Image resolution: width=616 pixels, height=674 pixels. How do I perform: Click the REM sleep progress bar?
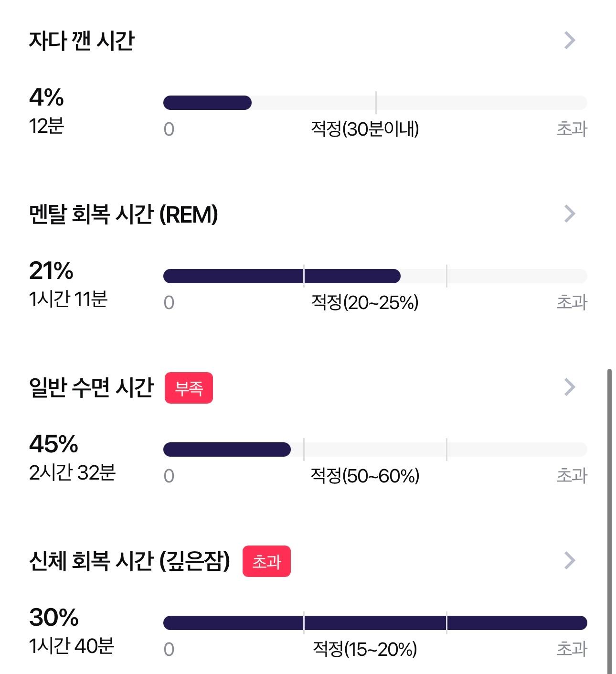pos(375,276)
